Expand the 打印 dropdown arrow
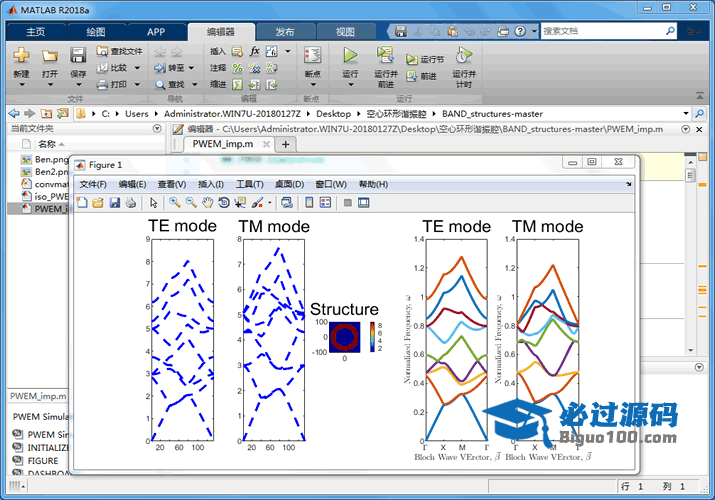 pos(137,84)
